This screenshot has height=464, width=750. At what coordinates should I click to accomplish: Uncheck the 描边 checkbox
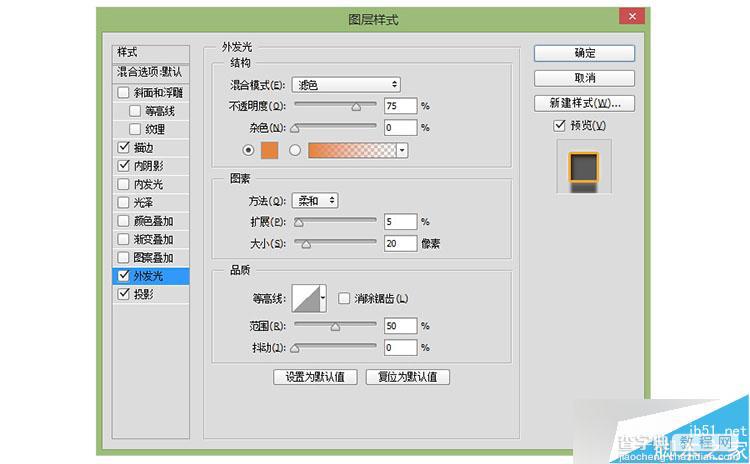[123, 147]
